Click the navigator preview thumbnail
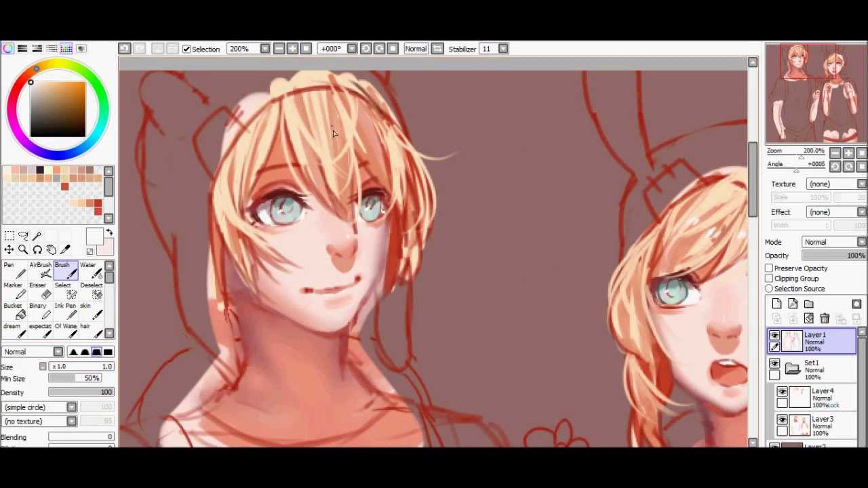This screenshot has height=488, width=868. (x=816, y=94)
